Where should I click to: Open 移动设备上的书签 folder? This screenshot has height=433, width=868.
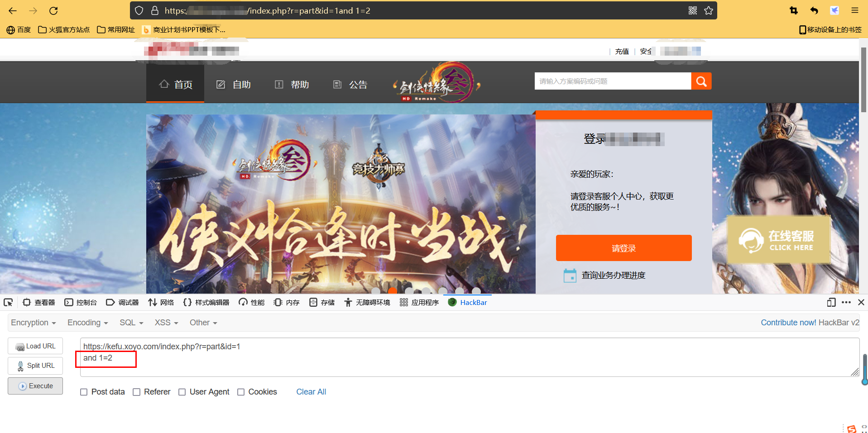point(830,30)
